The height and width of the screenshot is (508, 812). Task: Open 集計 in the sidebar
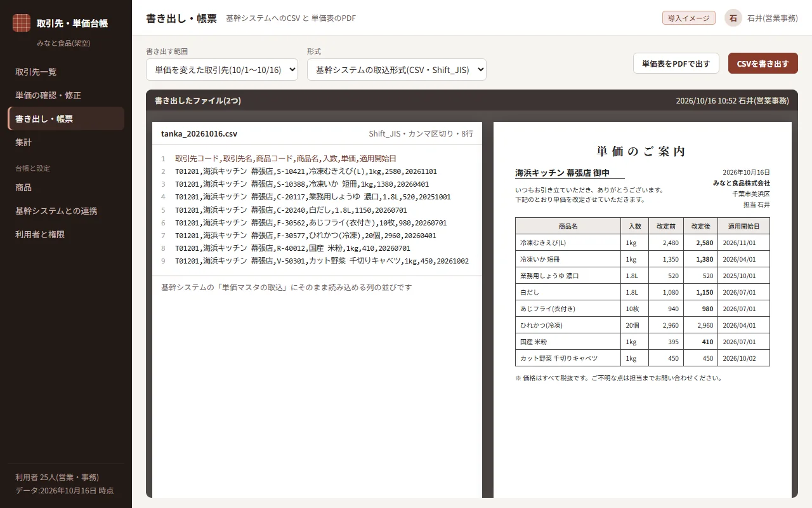(66, 142)
